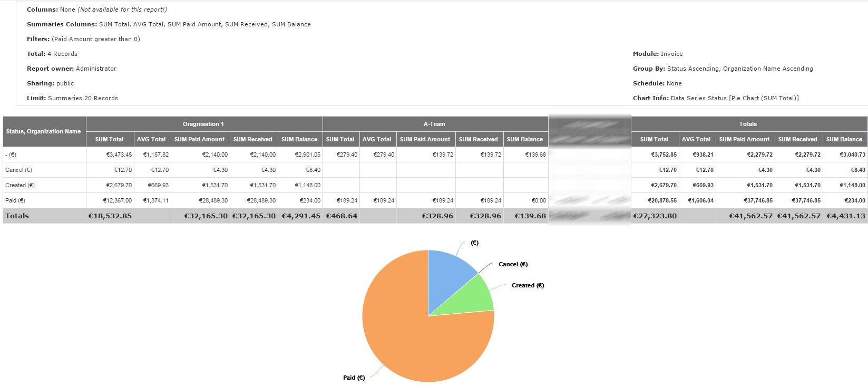The height and width of the screenshot is (386, 868).
Task: Click the €18,532.85 total cell
Action: [x=111, y=216]
